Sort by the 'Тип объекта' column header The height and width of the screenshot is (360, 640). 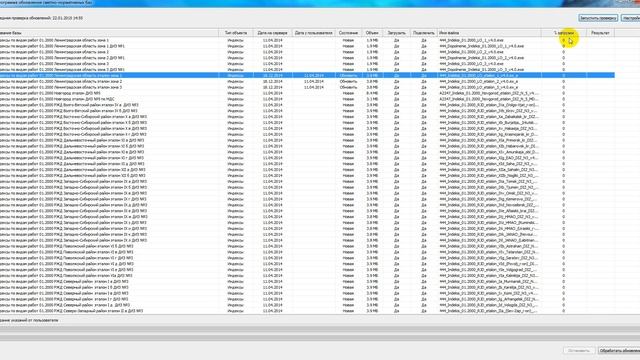pyautogui.click(x=236, y=33)
